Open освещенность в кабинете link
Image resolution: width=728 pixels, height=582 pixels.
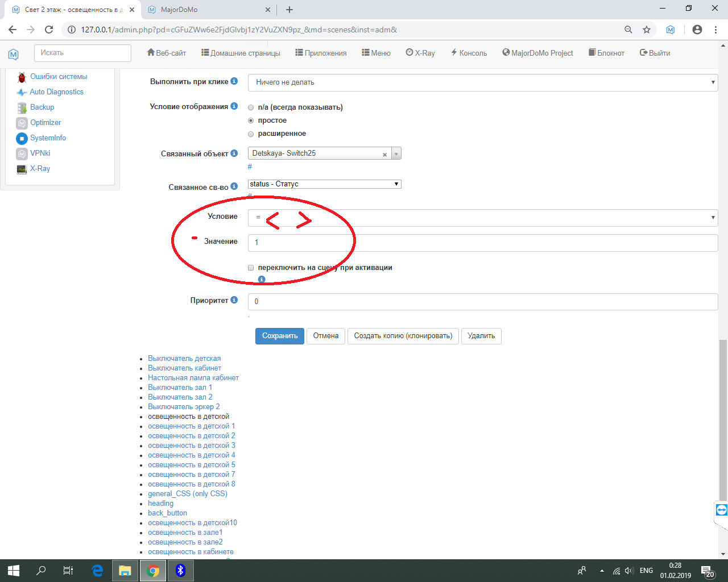(191, 552)
